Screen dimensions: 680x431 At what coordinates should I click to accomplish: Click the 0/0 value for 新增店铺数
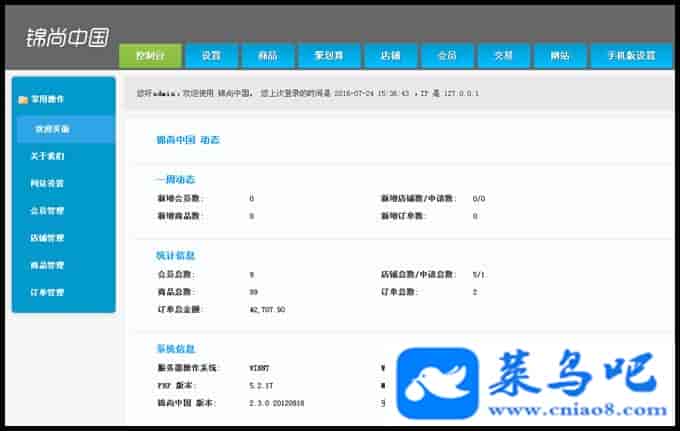tap(479, 199)
